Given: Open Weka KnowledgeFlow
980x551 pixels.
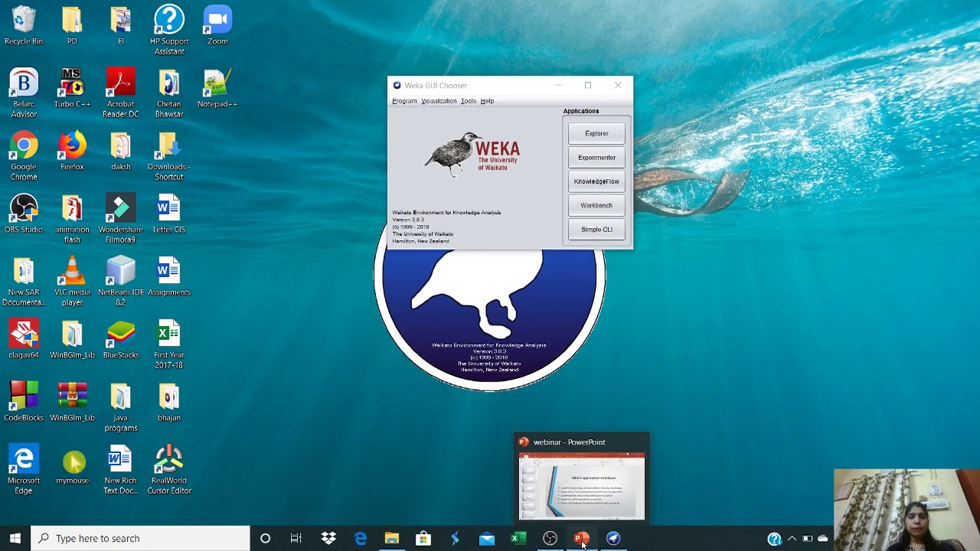Looking at the screenshot, I should click(596, 181).
